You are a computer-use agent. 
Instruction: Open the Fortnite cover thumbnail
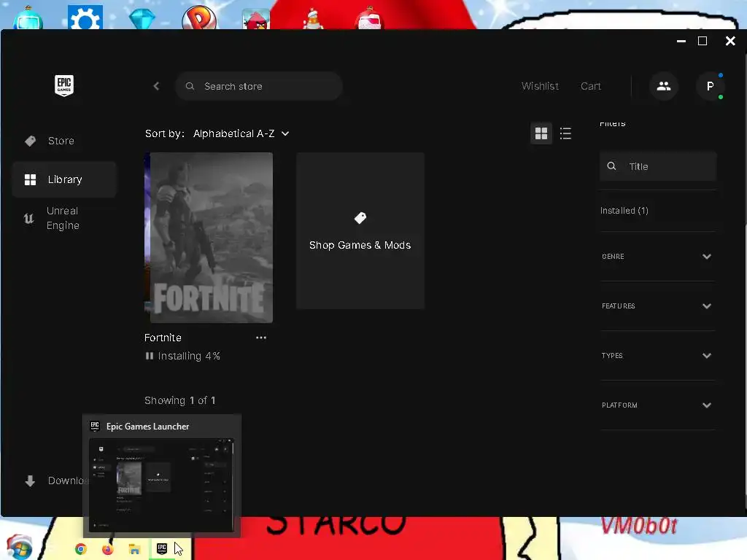tap(209, 238)
